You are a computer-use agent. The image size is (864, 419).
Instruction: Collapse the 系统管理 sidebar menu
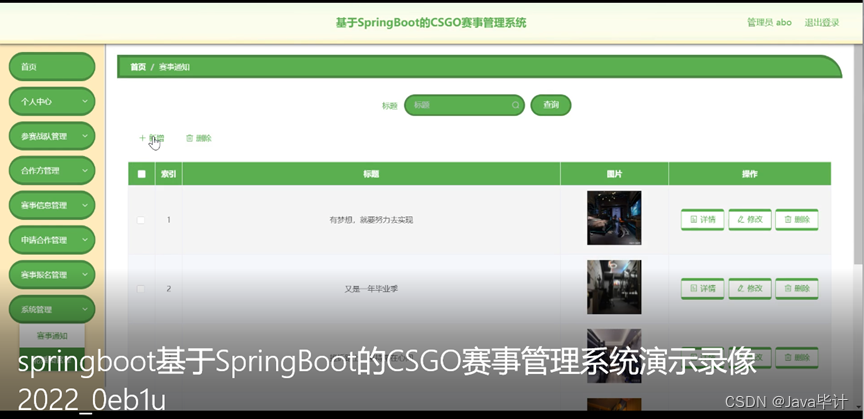(x=52, y=309)
